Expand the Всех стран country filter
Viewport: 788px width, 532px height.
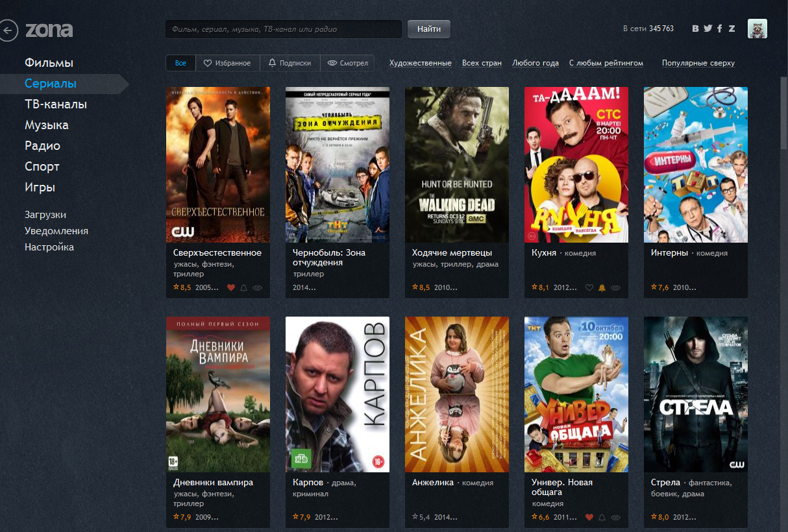[482, 63]
